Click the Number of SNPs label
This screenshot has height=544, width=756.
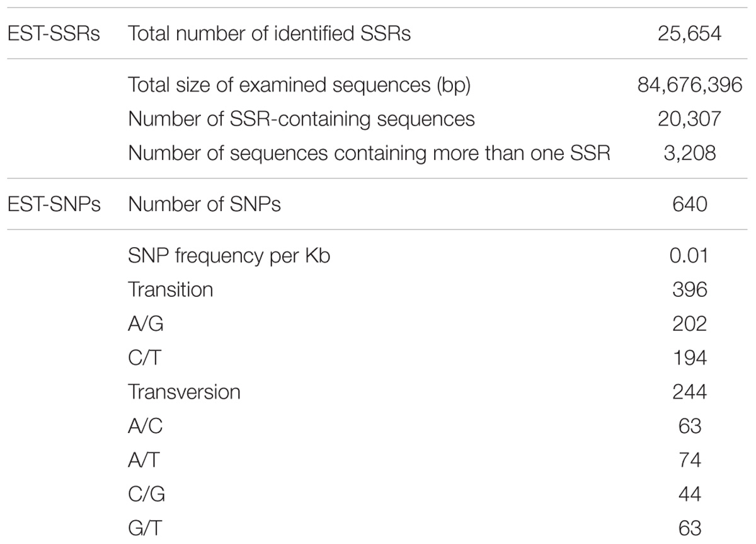click(x=204, y=204)
